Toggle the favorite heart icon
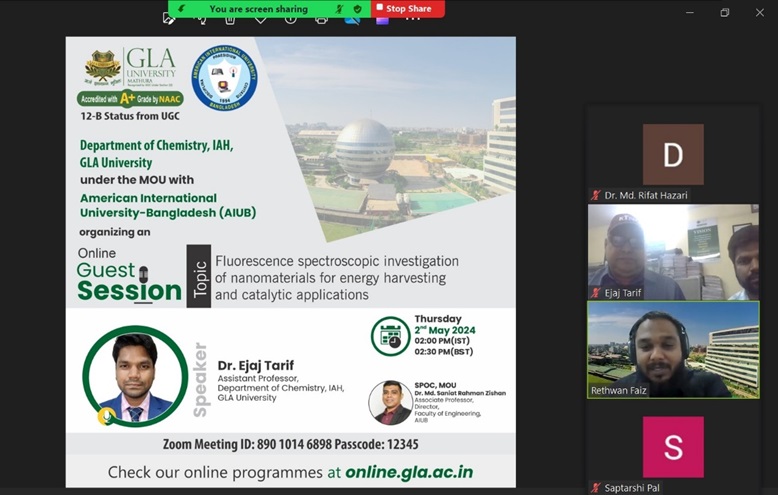Image resolution: width=778 pixels, height=495 pixels. 260,18
